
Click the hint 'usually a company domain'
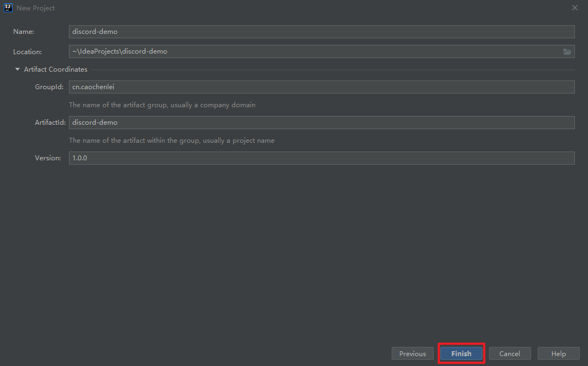pyautogui.click(x=213, y=105)
